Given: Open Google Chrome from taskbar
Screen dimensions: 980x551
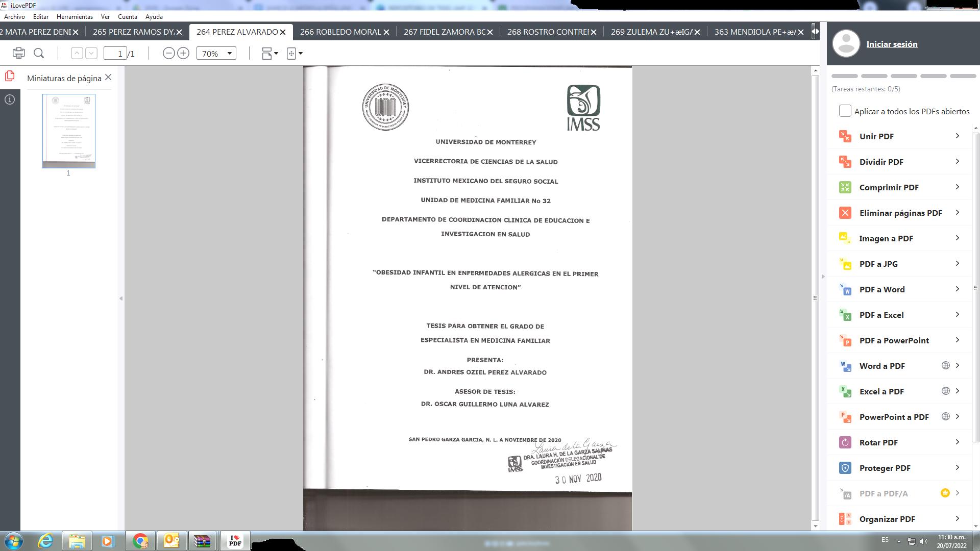Looking at the screenshot, I should coord(140,541).
